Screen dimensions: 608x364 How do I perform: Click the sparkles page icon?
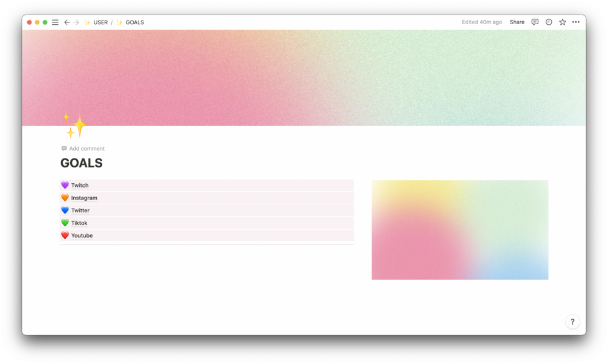click(76, 125)
